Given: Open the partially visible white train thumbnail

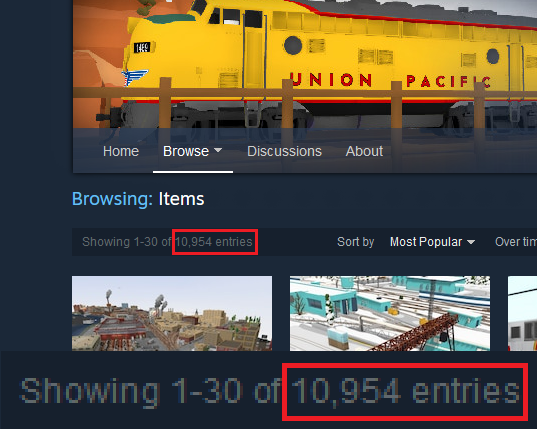Looking at the screenshot, I should 522,313.
